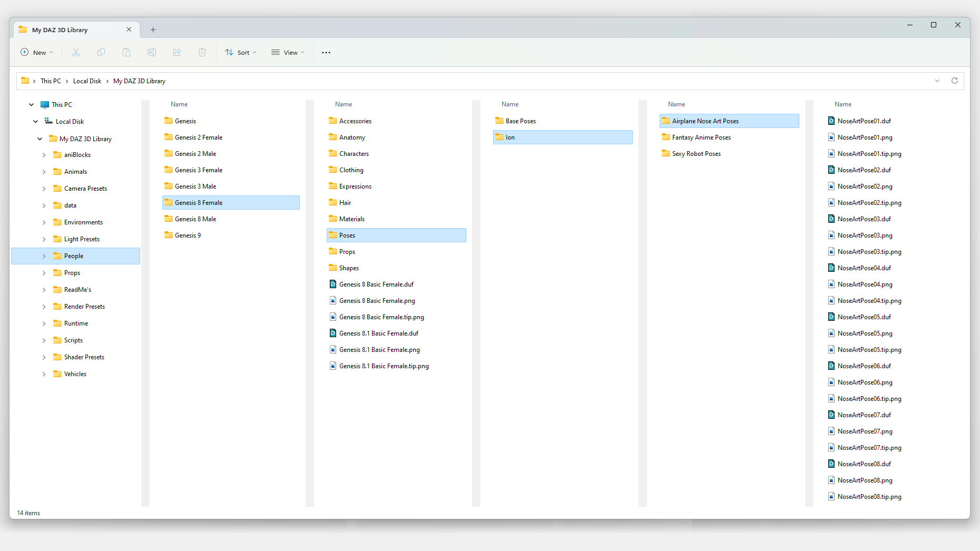Click Genesis 8.1 Basic Female.png icon

point(333,349)
